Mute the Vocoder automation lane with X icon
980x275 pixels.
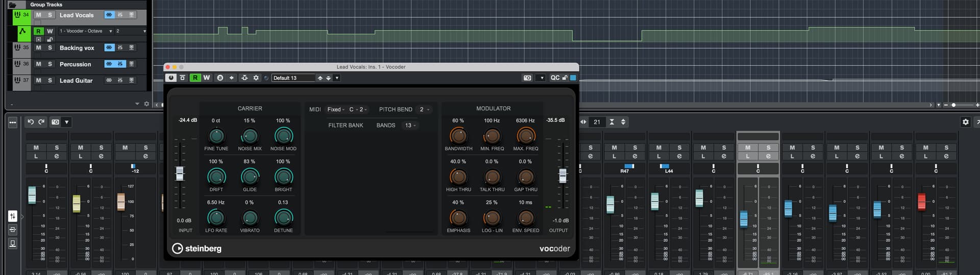[x=38, y=39]
